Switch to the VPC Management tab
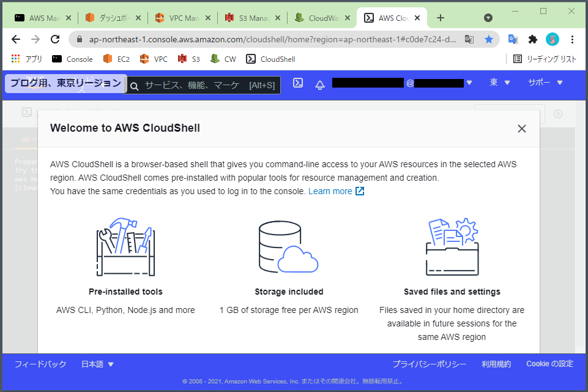This screenshot has width=588, height=392. (178, 18)
